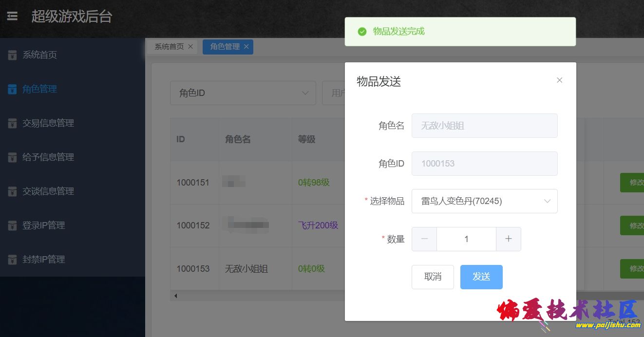The width and height of the screenshot is (644, 337).
Task: Click the 登录IP管理 sidebar icon
Action: click(12, 225)
